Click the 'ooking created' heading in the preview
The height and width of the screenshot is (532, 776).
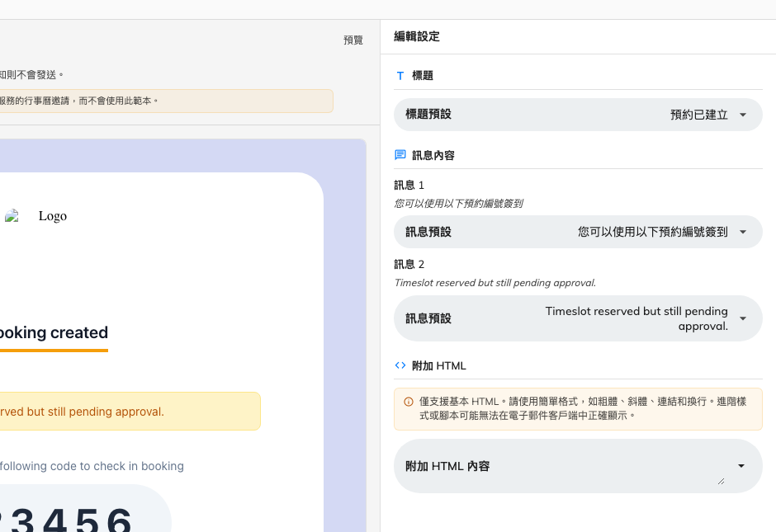(x=53, y=332)
